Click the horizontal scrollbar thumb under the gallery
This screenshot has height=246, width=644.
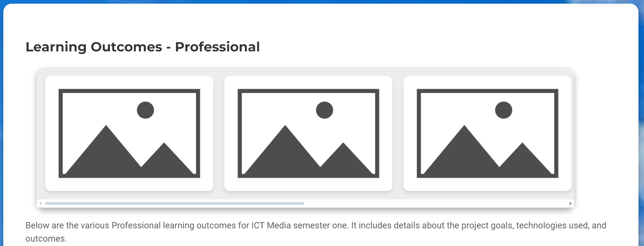174,203
